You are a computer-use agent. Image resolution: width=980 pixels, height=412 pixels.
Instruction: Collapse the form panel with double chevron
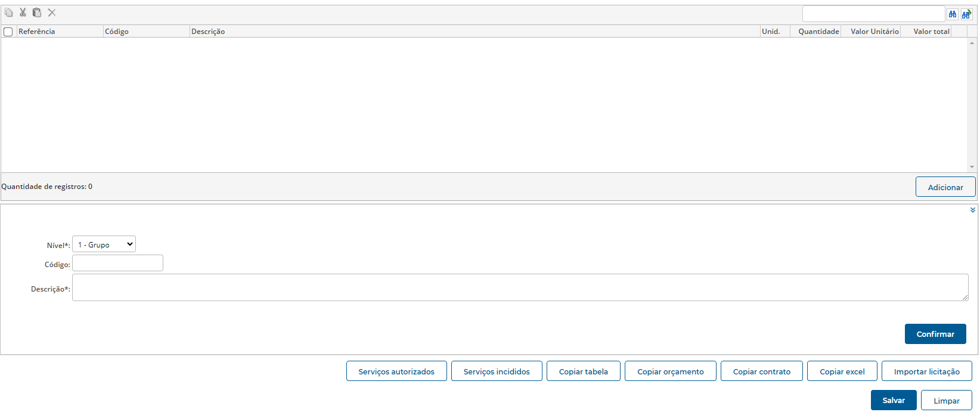pyautogui.click(x=972, y=210)
